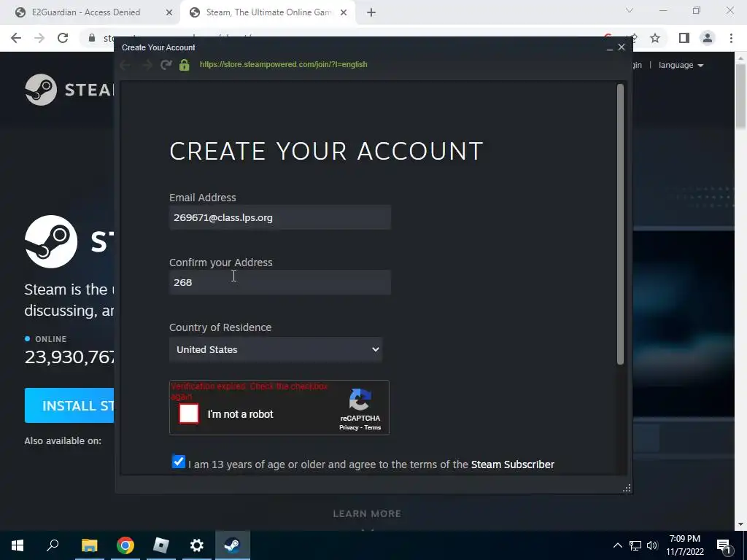Open Chrome tab search chevron
Viewport: 747px width, 560px height.
coord(630,10)
